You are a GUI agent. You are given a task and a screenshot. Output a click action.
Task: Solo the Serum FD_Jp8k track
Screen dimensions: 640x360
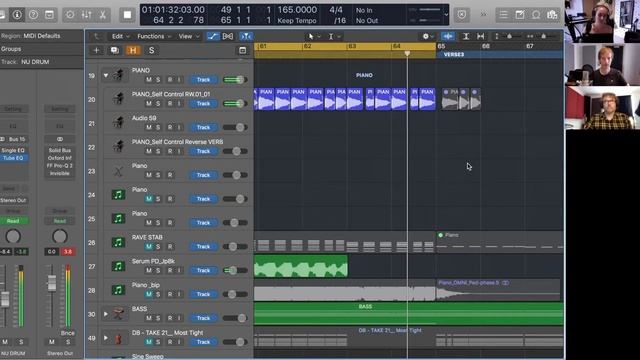coord(158,271)
